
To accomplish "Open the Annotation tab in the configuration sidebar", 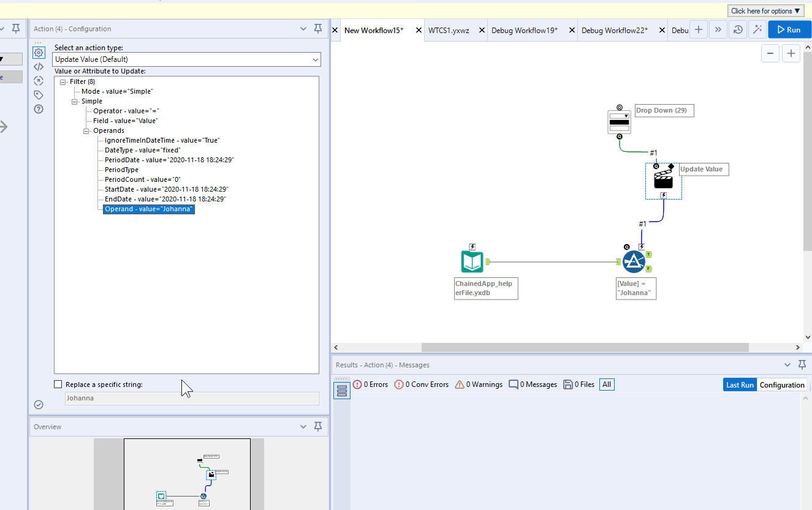I will [38, 94].
